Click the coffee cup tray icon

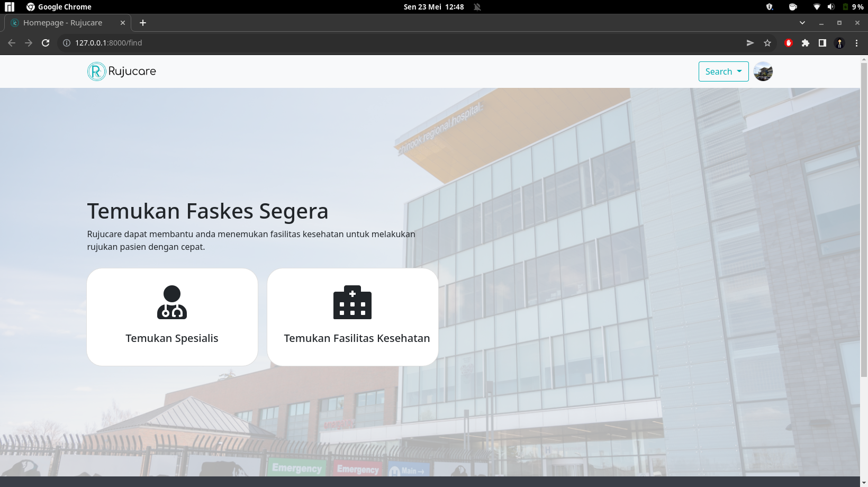(x=793, y=7)
